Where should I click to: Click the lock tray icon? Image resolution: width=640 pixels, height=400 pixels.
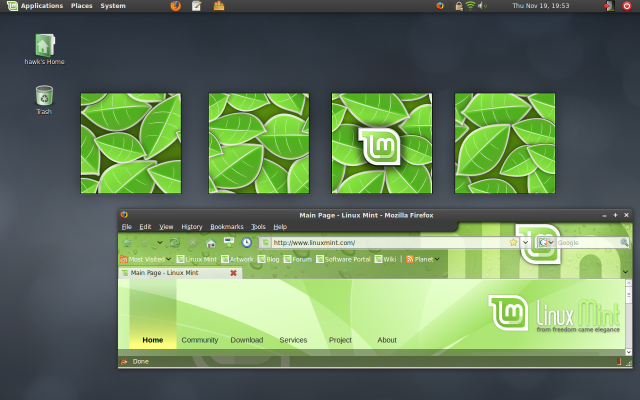pyautogui.click(x=459, y=6)
